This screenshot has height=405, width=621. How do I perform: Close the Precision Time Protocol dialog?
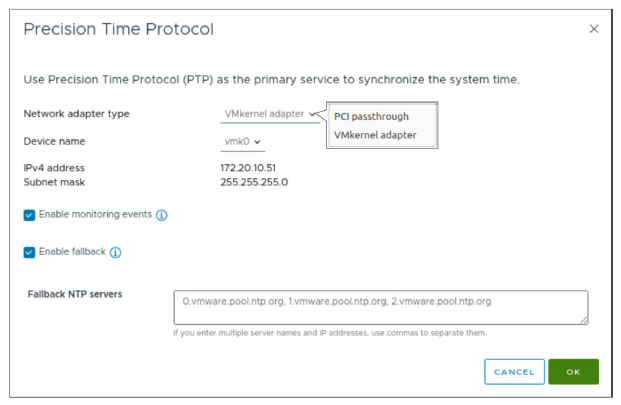click(594, 29)
